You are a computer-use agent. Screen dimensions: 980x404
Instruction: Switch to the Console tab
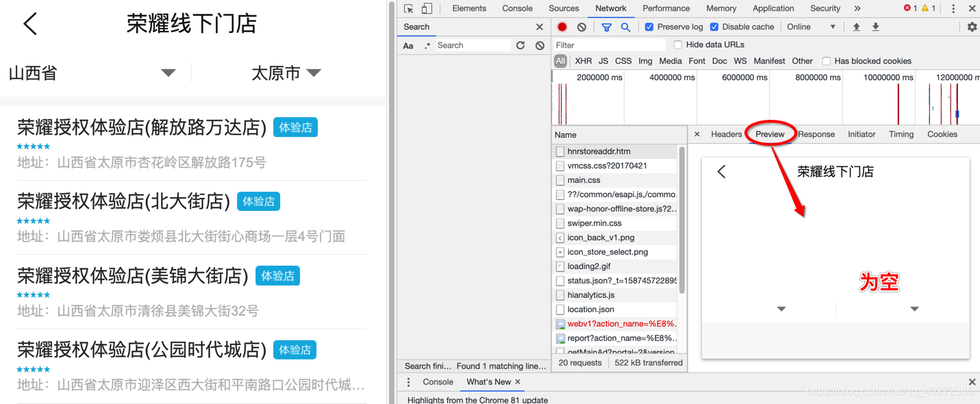click(x=517, y=8)
